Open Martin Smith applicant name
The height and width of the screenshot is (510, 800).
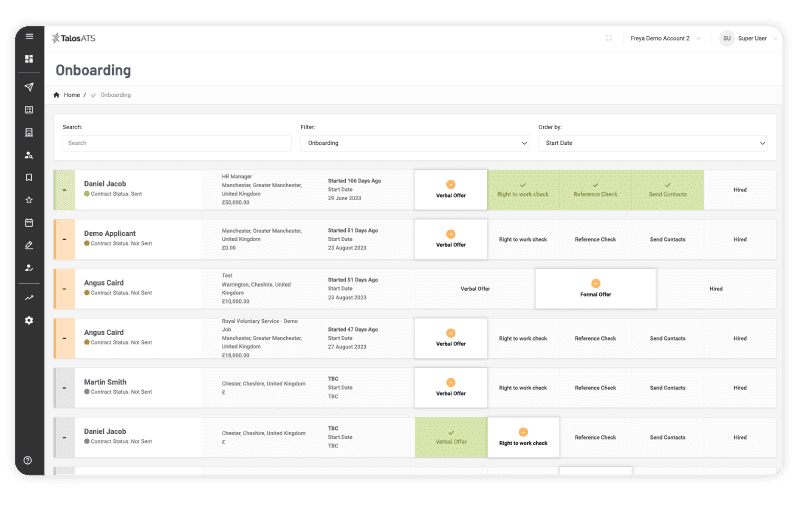[105, 381]
